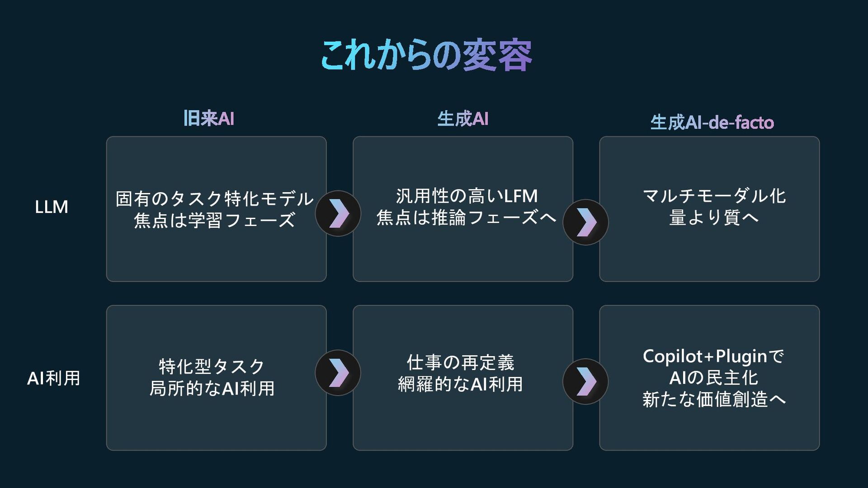Select the マルチモーダル化 box
This screenshot has width=868, height=488.
pos(709,209)
